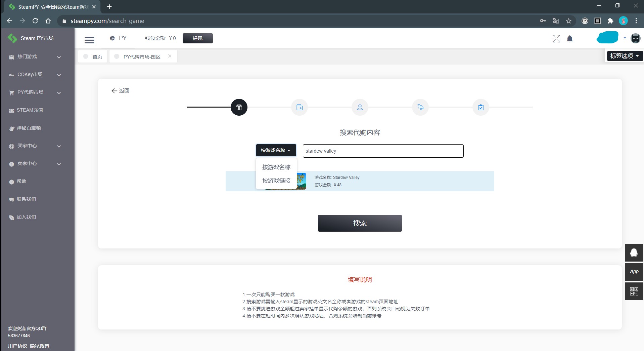The image size is (644, 351).
Task: Open the browser extensions puzzle icon
Action: [x=610, y=21]
